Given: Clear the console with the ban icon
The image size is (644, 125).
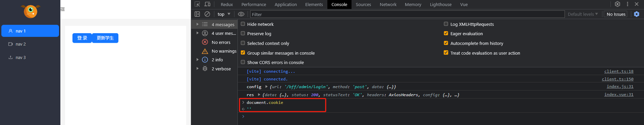Looking at the screenshot, I should pos(207,14).
